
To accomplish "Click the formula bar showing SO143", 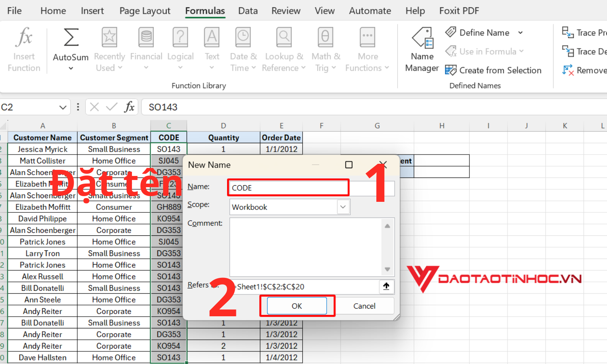I will pyautogui.click(x=374, y=107).
